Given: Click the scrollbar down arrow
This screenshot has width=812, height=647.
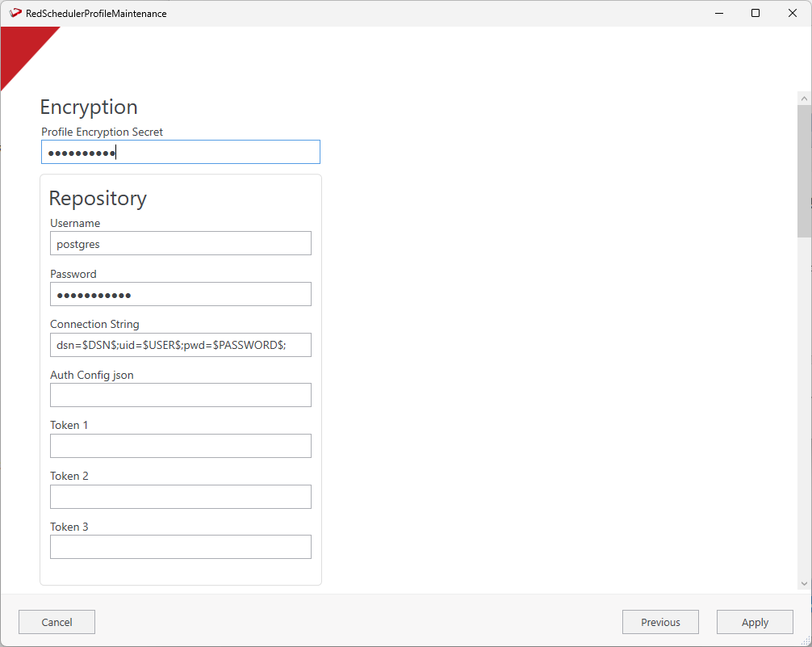Looking at the screenshot, I should click(804, 583).
